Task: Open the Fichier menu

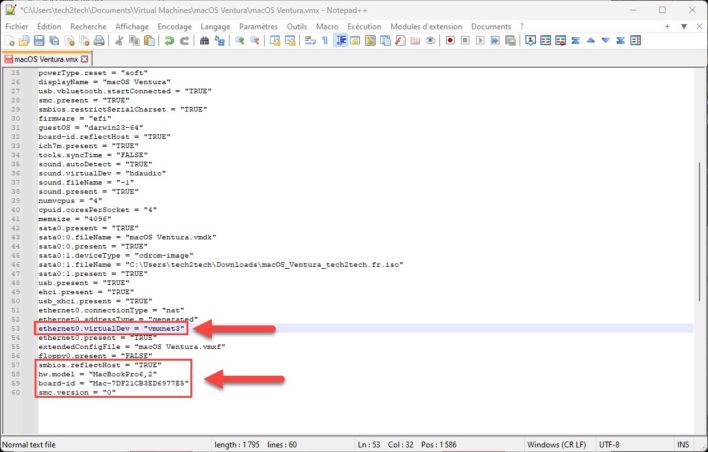Action: tap(19, 25)
